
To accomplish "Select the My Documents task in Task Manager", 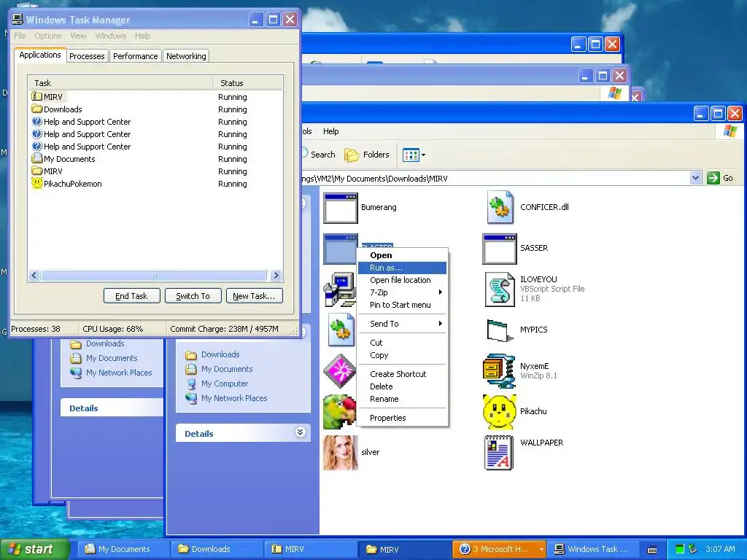I will (x=155, y=159).
